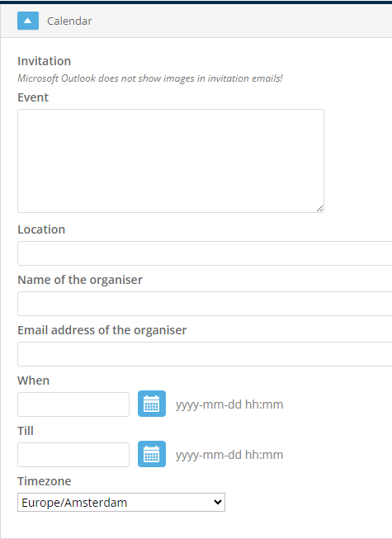Click the Microsoft Outlook images warning note
The width and height of the screenshot is (392, 539).
pyautogui.click(x=150, y=78)
